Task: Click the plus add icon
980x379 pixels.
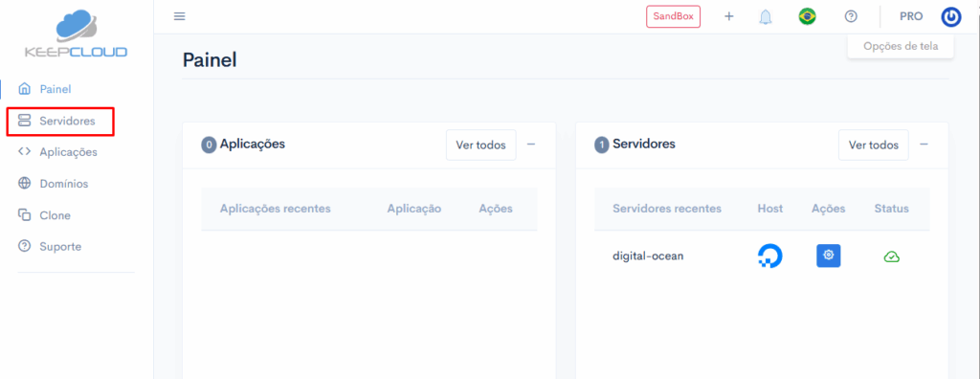Action: [728, 16]
